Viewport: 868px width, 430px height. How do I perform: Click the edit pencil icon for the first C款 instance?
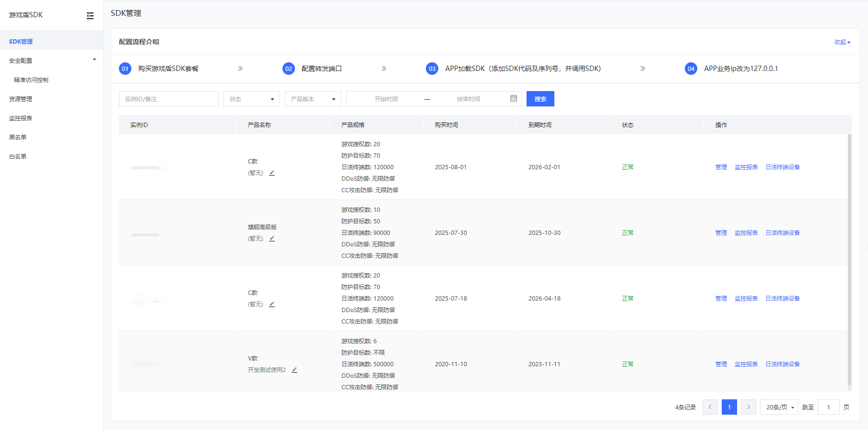click(272, 173)
